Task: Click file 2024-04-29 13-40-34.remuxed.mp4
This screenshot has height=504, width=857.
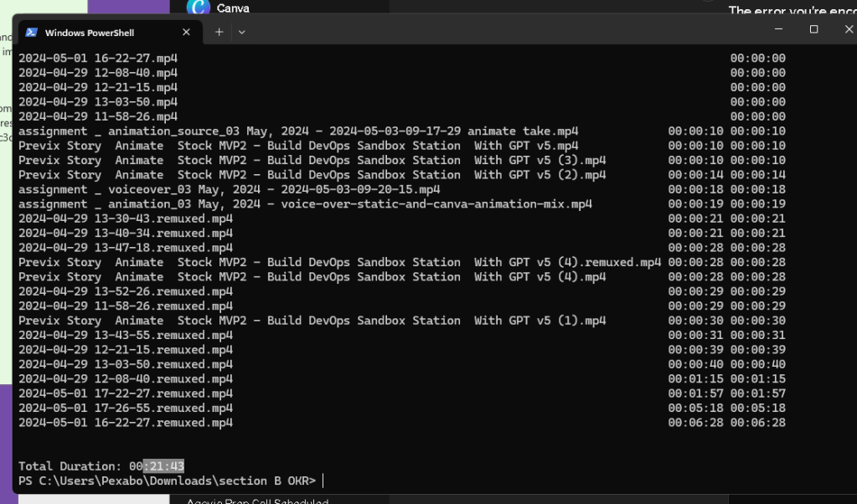Action: click(x=126, y=233)
